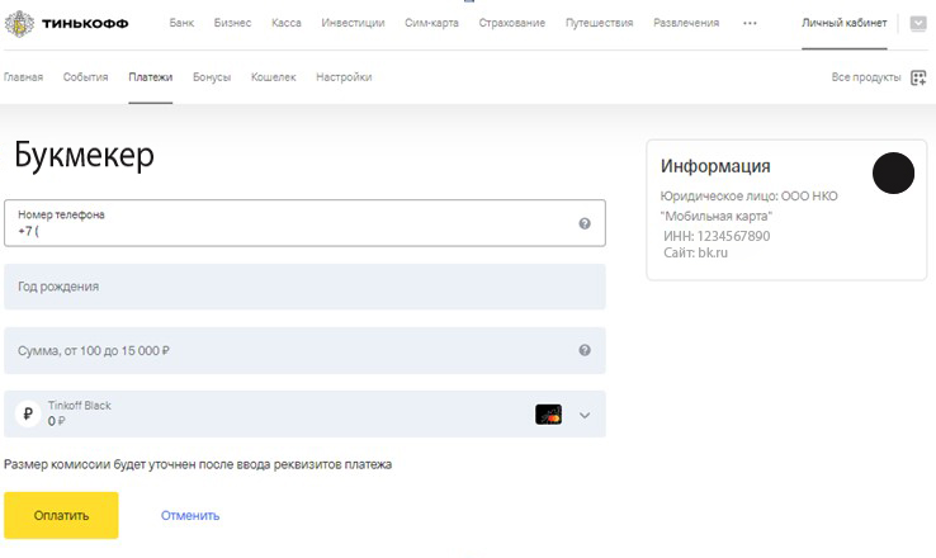Focus the Номер телефона input field
This screenshot has width=936, height=558.
point(304,223)
